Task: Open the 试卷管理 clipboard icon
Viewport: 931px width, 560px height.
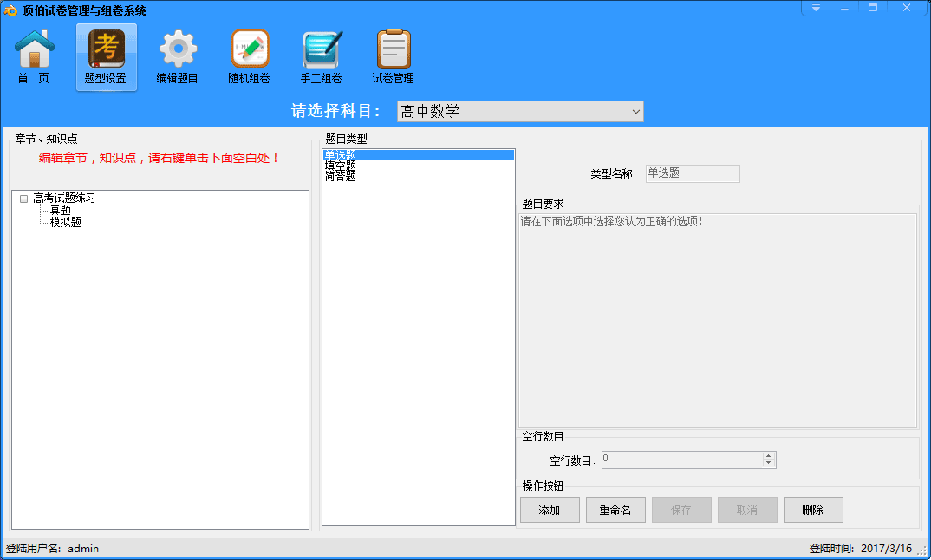Action: [393, 57]
